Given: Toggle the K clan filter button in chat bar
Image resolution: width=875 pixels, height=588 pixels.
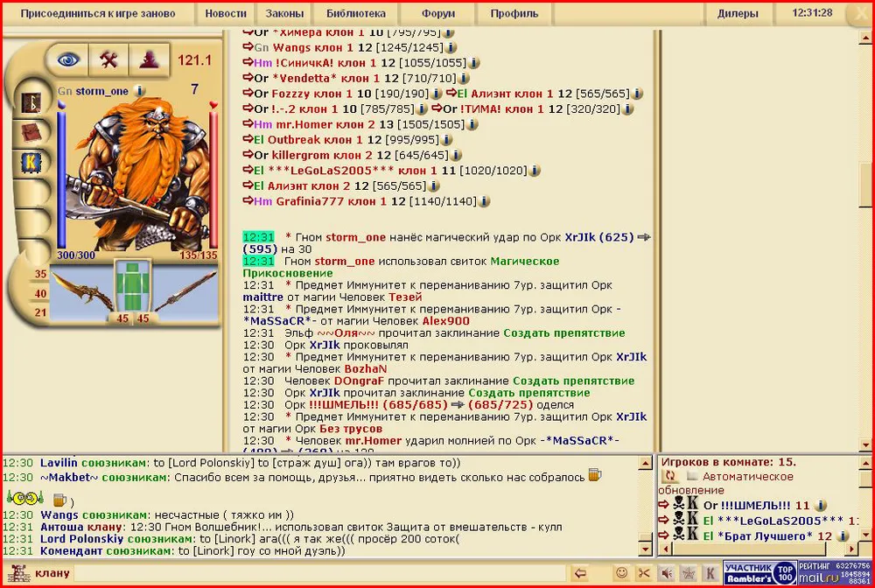Looking at the screenshot, I should (710, 573).
